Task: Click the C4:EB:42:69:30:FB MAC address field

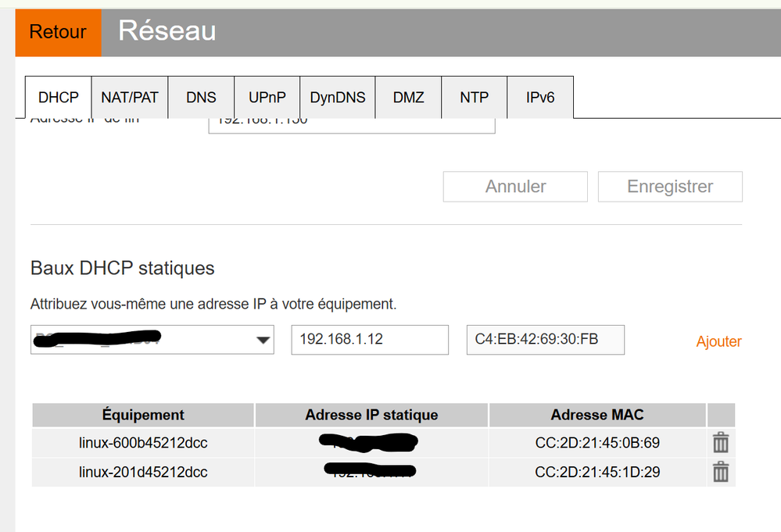Action: pyautogui.click(x=545, y=340)
